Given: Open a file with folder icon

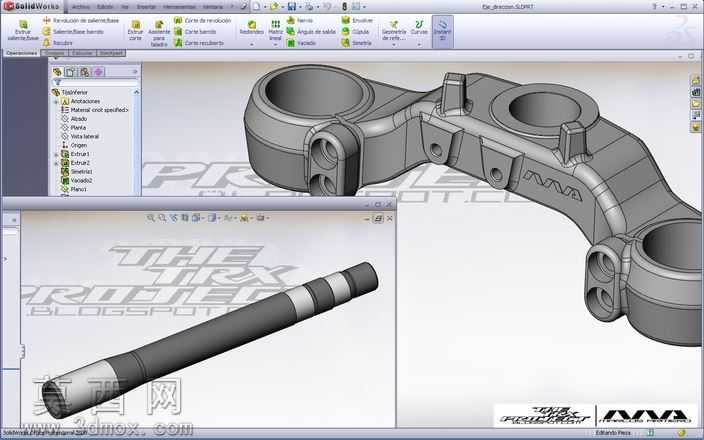Looking at the screenshot, I should [x=274, y=7].
